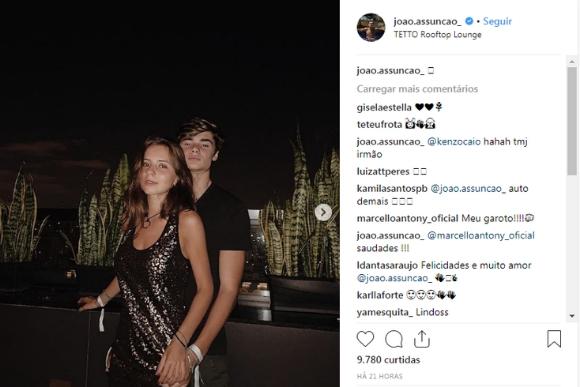
Task: Go to the next photo with the arrow
Action: (323, 212)
